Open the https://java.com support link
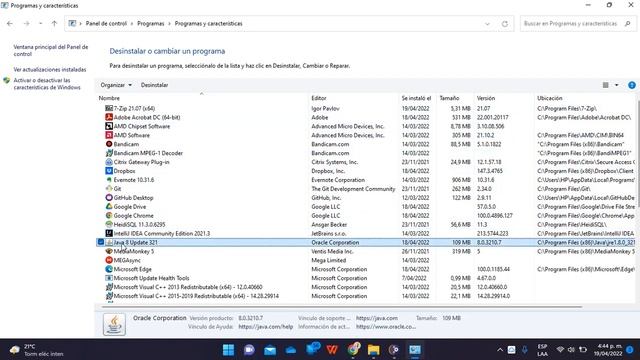 [x=377, y=318]
